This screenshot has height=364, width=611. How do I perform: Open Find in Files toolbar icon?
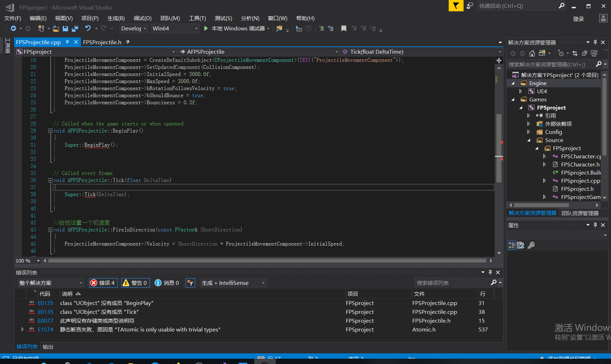(279, 28)
